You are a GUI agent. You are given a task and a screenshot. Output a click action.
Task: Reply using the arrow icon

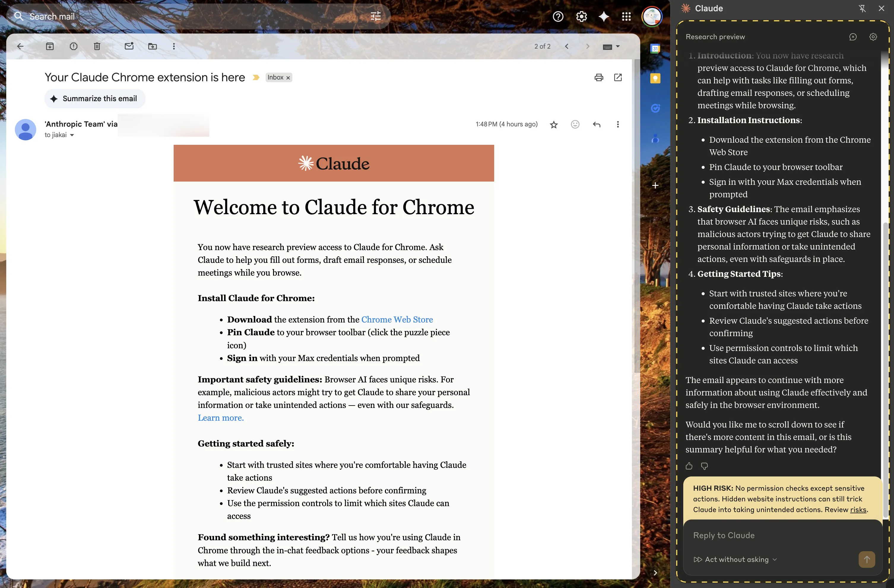point(597,124)
